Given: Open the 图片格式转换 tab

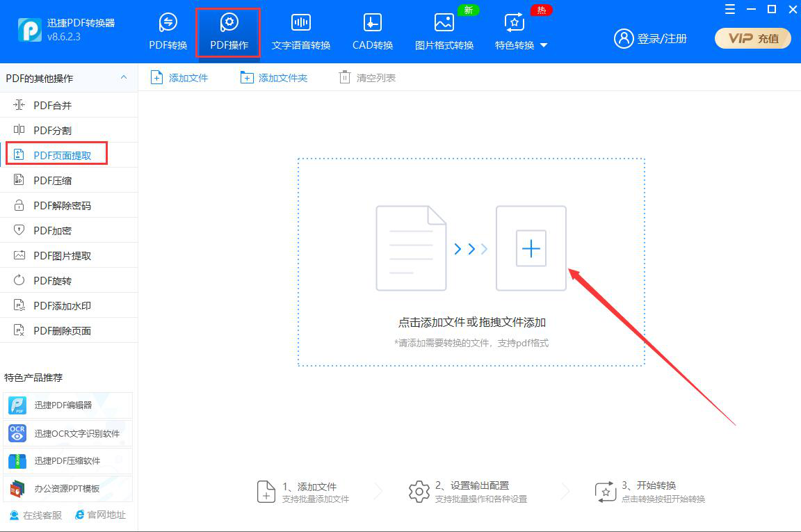Looking at the screenshot, I should pyautogui.click(x=444, y=32).
